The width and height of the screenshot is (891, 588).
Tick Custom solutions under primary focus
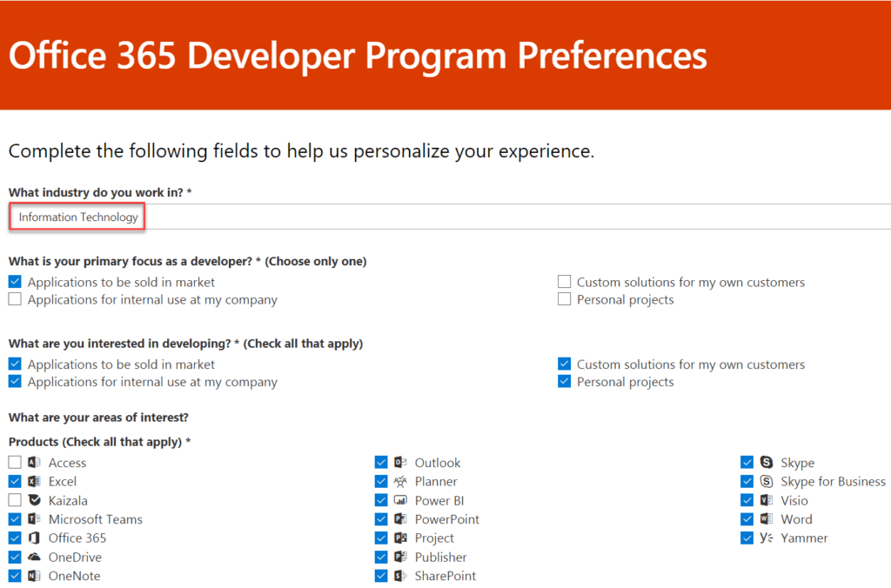(x=564, y=282)
